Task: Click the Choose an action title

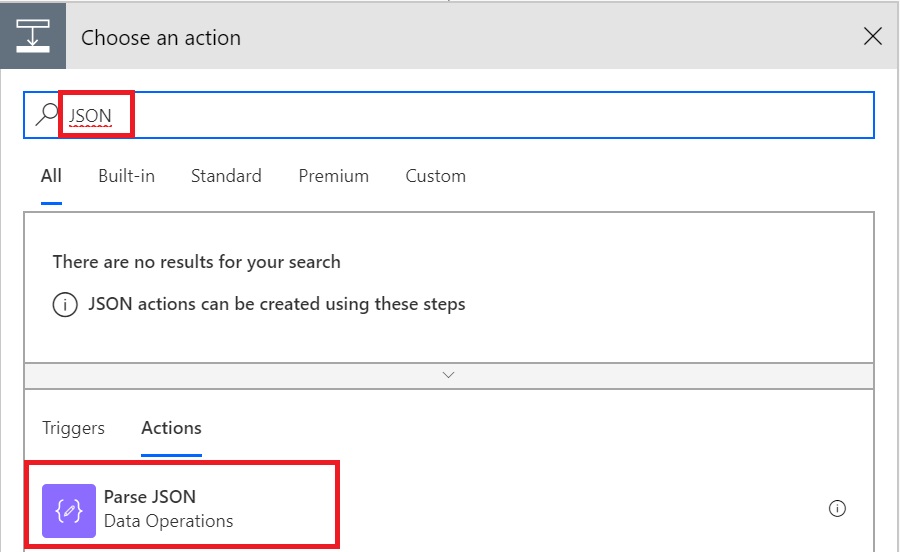Action: click(161, 37)
